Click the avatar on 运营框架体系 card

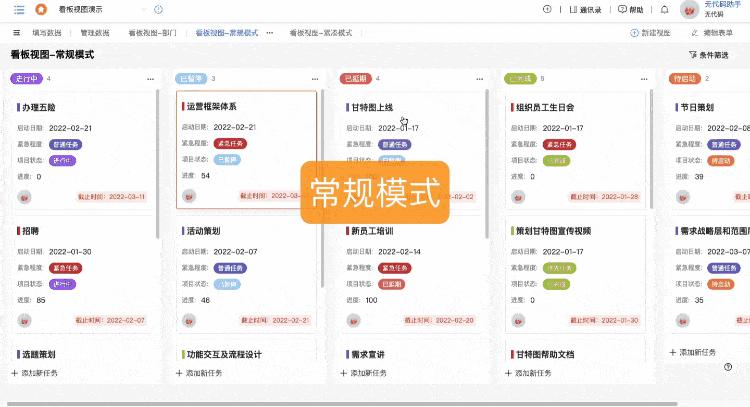pyautogui.click(x=189, y=196)
